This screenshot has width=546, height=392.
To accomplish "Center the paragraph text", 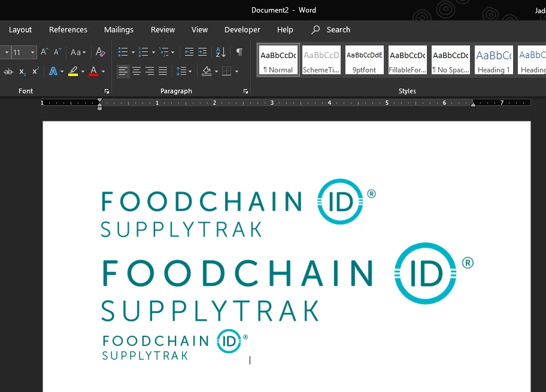I will coord(136,71).
